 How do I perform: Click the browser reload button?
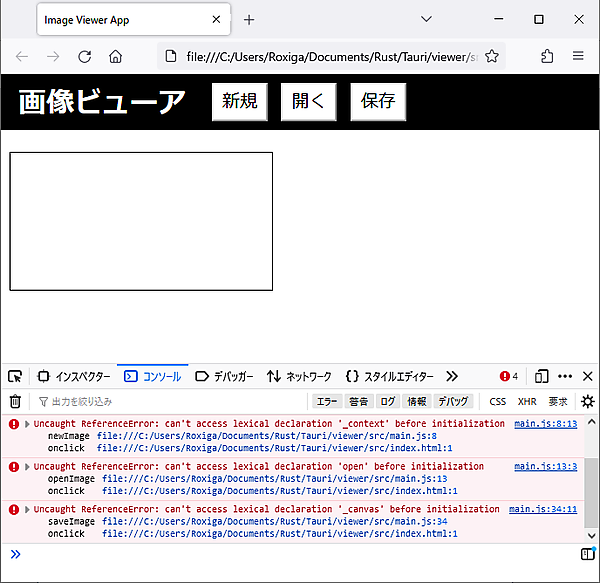[x=85, y=56]
